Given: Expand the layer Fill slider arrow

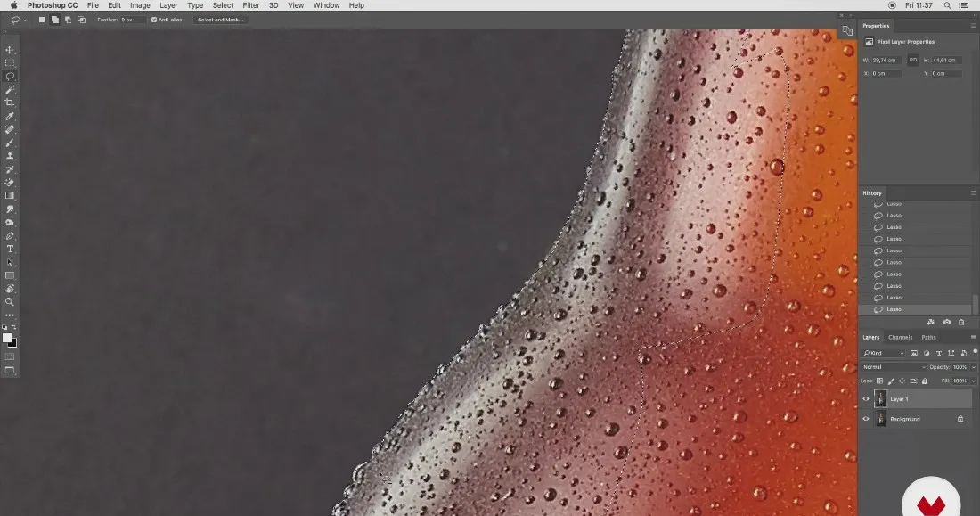Looking at the screenshot, I should click(x=973, y=381).
